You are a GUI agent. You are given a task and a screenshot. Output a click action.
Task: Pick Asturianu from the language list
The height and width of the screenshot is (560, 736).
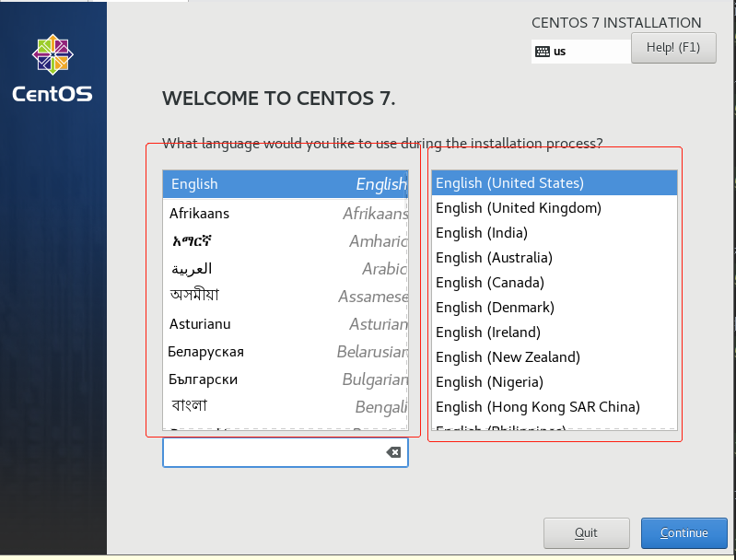[x=286, y=324]
